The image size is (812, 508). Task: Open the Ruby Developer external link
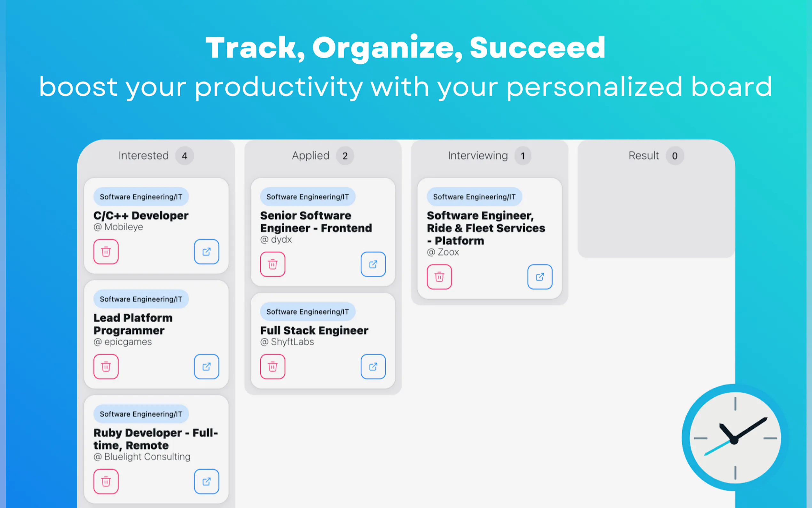[207, 481]
